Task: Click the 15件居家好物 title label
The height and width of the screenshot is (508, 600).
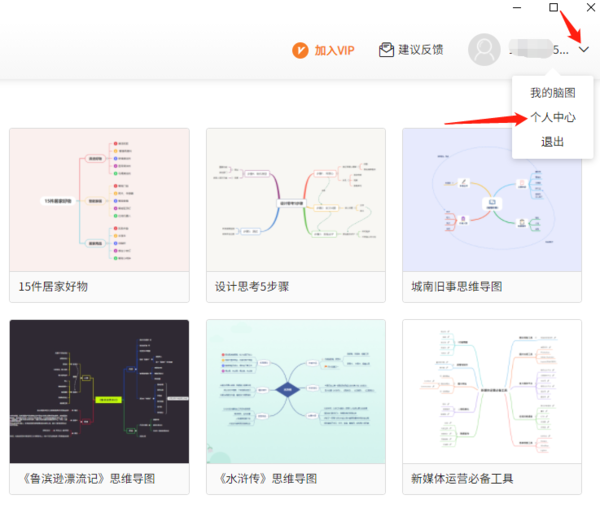Action: point(53,287)
